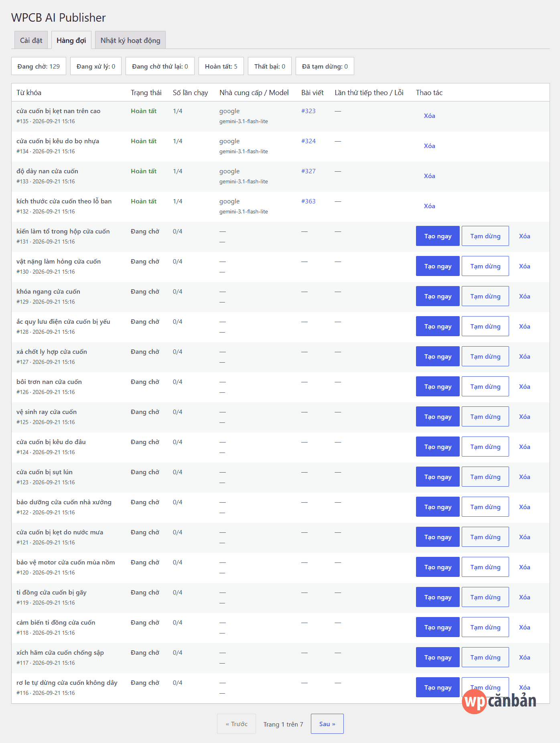Click Tạo ngay for 'rơ le tự dừng cửa cuốn không dây'
This screenshot has height=743, width=560.
click(x=438, y=687)
